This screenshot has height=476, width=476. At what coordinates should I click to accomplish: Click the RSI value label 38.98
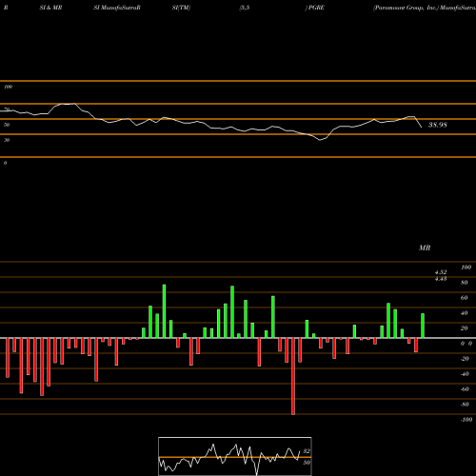[x=438, y=125]
